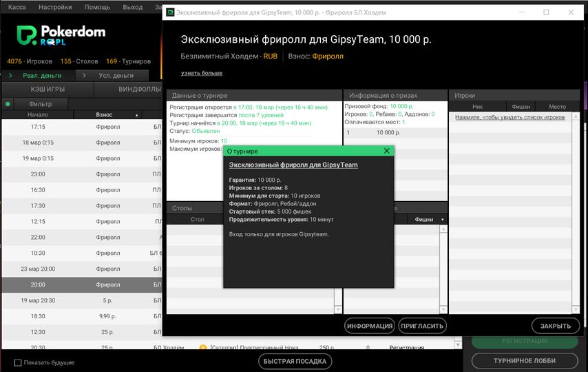Click scroll-down arrow of main lobby list

458,344
